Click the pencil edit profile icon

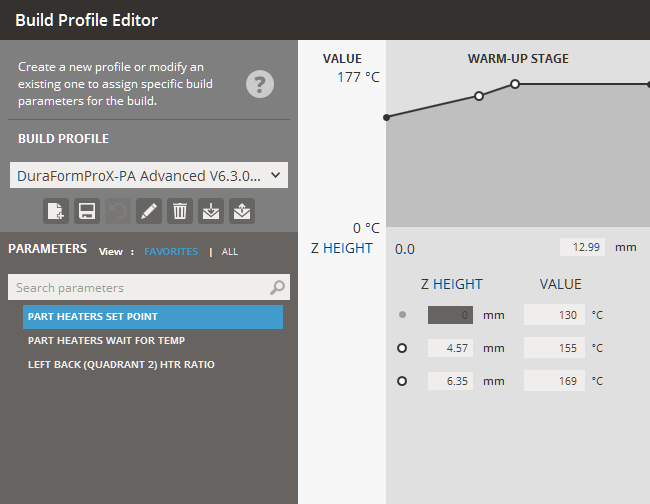[149, 211]
